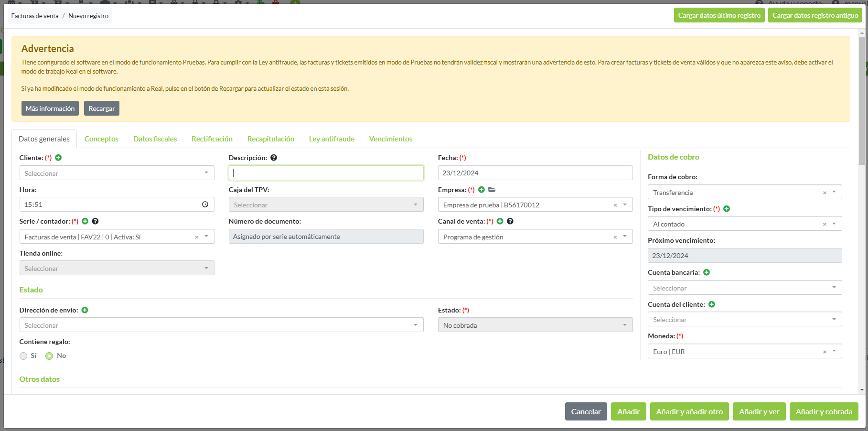
Task: Click the help icon beside Canal de venta
Action: click(510, 221)
